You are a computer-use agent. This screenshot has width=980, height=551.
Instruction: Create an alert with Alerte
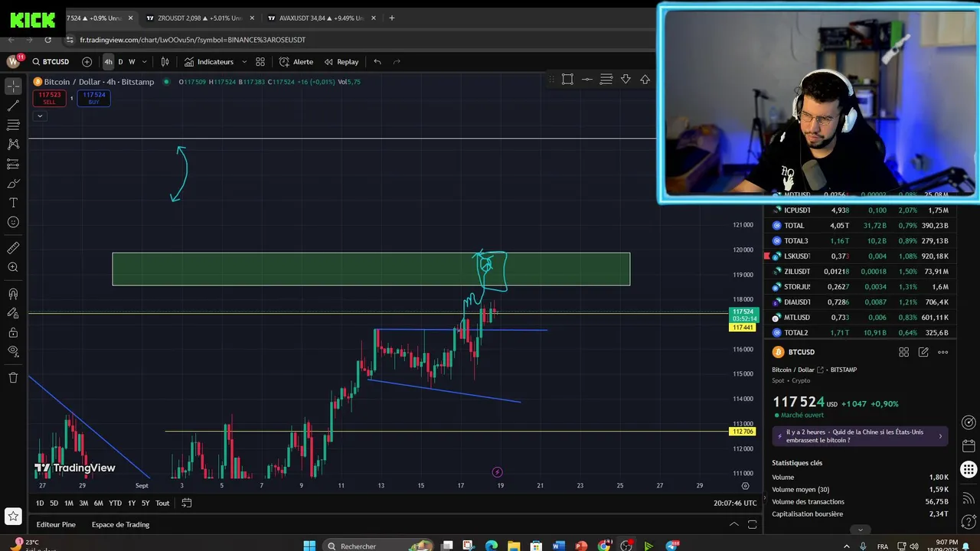tap(296, 62)
